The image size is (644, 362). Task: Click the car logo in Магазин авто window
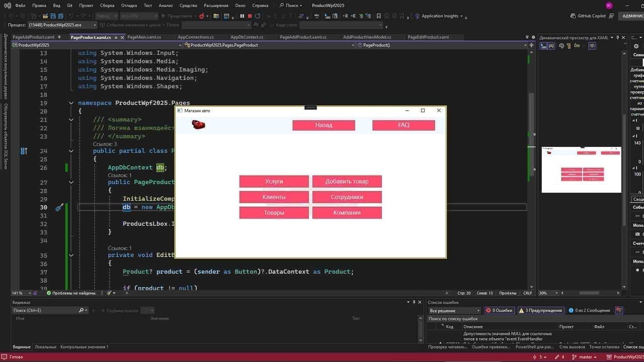point(199,125)
